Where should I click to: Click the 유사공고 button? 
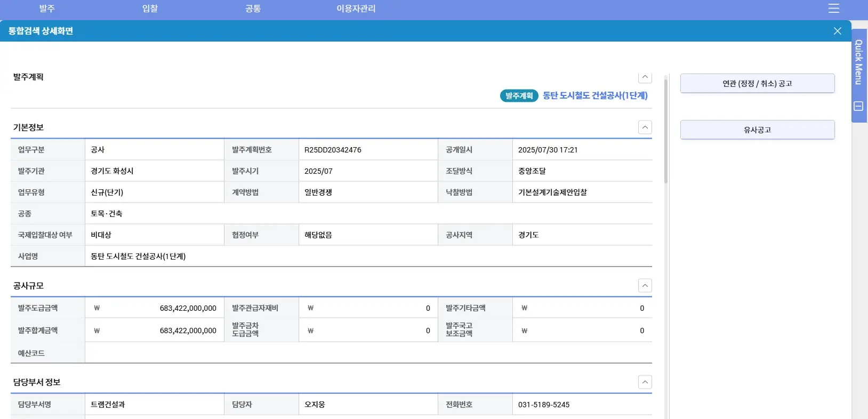coord(757,130)
